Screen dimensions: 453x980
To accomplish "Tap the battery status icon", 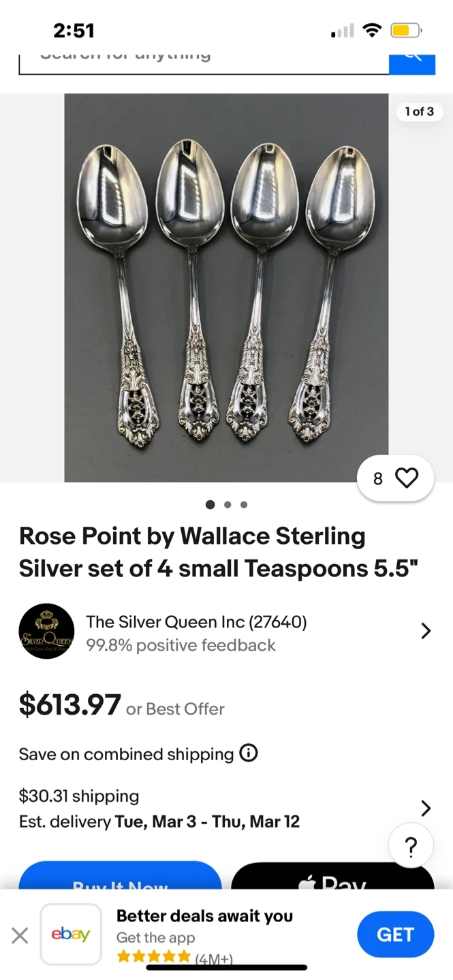I will (x=405, y=31).
